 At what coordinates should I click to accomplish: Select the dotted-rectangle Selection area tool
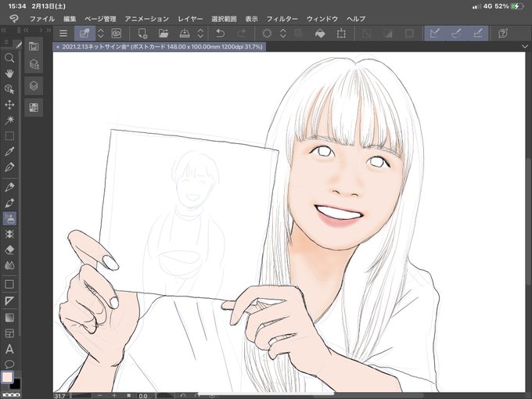[x=9, y=136]
